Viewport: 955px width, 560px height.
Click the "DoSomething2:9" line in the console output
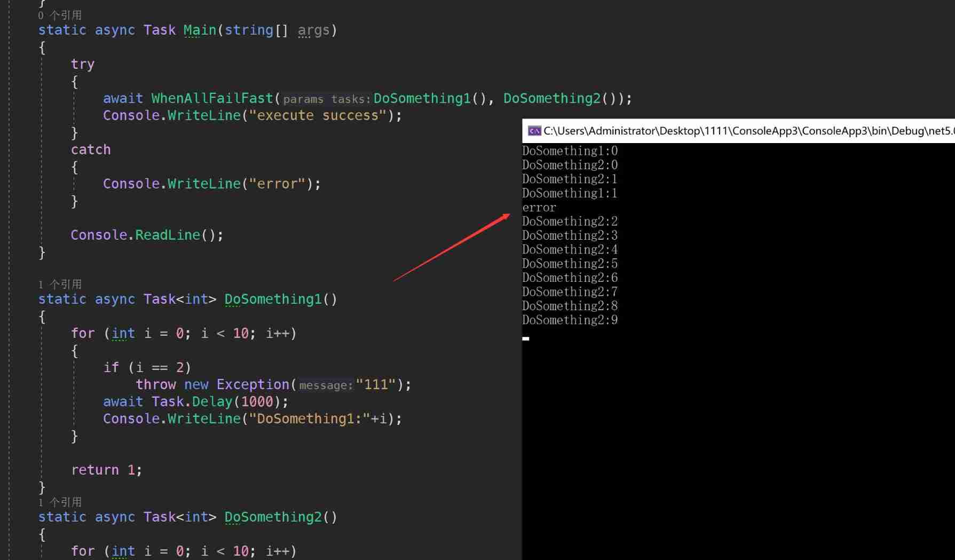(x=570, y=320)
